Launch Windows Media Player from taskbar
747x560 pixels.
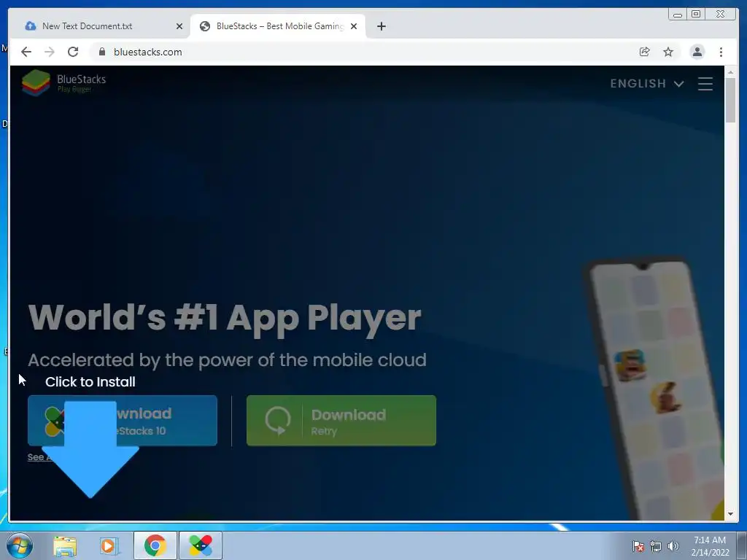click(109, 545)
